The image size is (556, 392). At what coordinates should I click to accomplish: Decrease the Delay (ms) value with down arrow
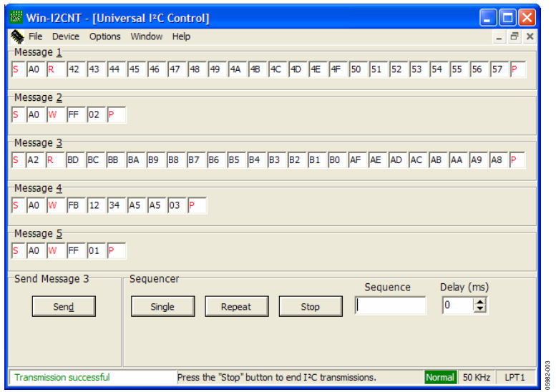[x=480, y=310]
